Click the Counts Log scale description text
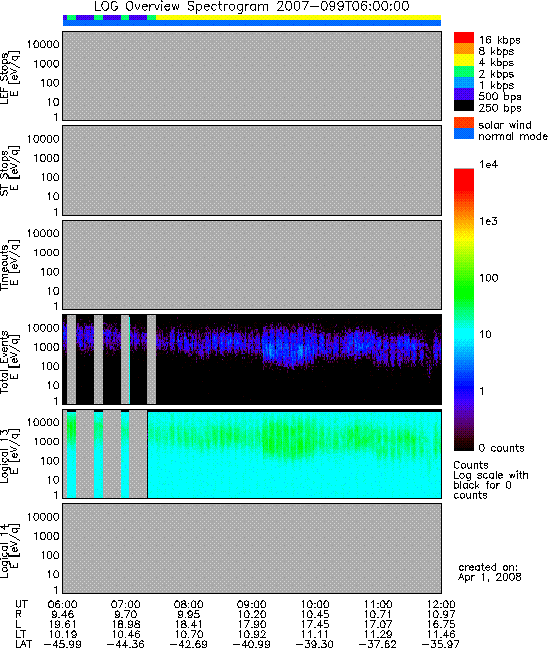548x648 pixels. tap(491, 480)
